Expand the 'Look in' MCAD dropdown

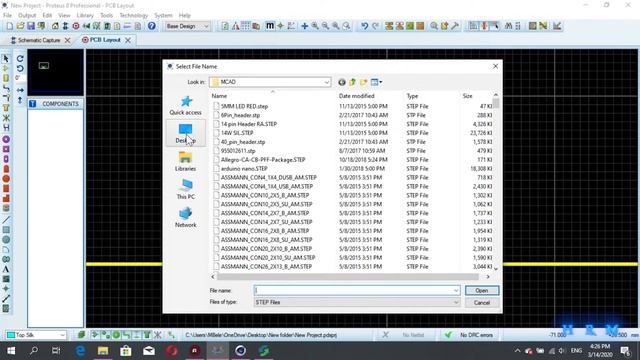(x=327, y=82)
